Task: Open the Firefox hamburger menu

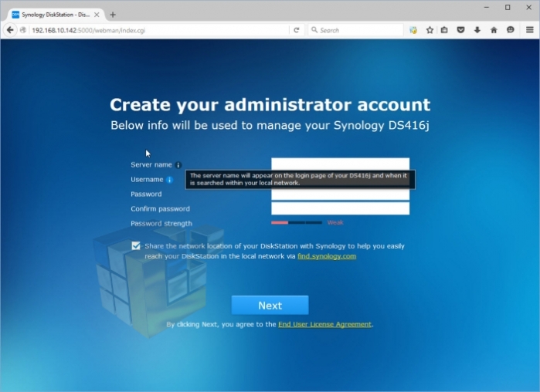Action: pyautogui.click(x=530, y=30)
